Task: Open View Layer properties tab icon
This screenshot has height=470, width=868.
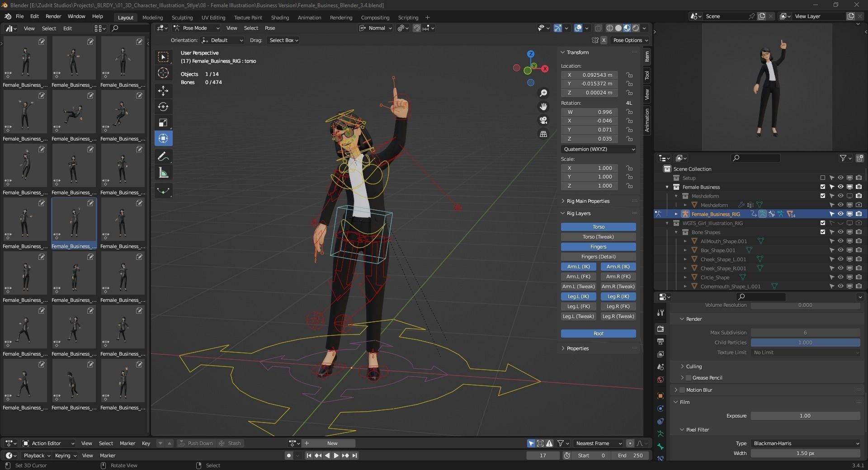Action: 660,354
